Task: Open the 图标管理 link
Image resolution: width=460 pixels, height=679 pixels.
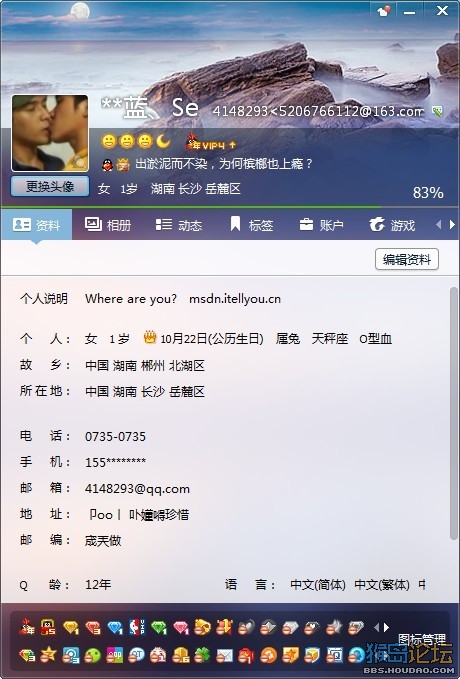Action: pyautogui.click(x=421, y=639)
